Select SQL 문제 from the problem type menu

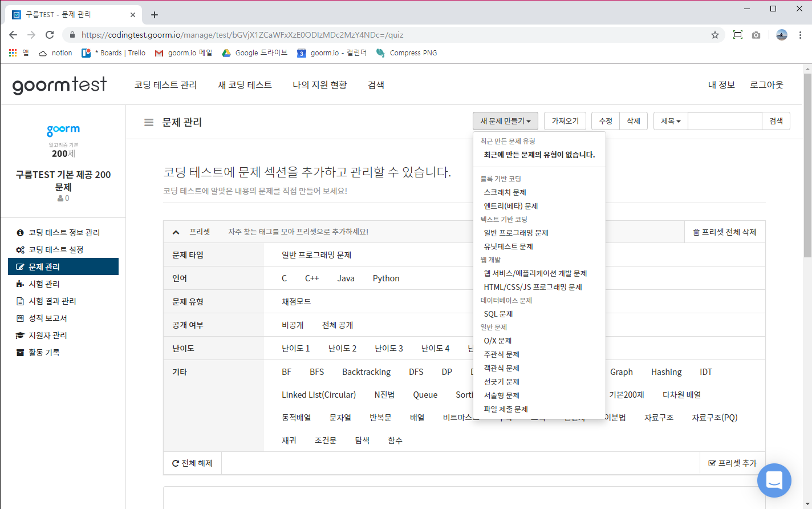tap(498, 313)
